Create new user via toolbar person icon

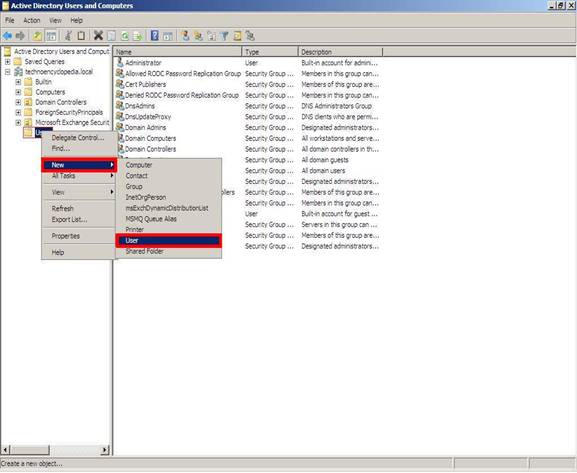pos(185,36)
